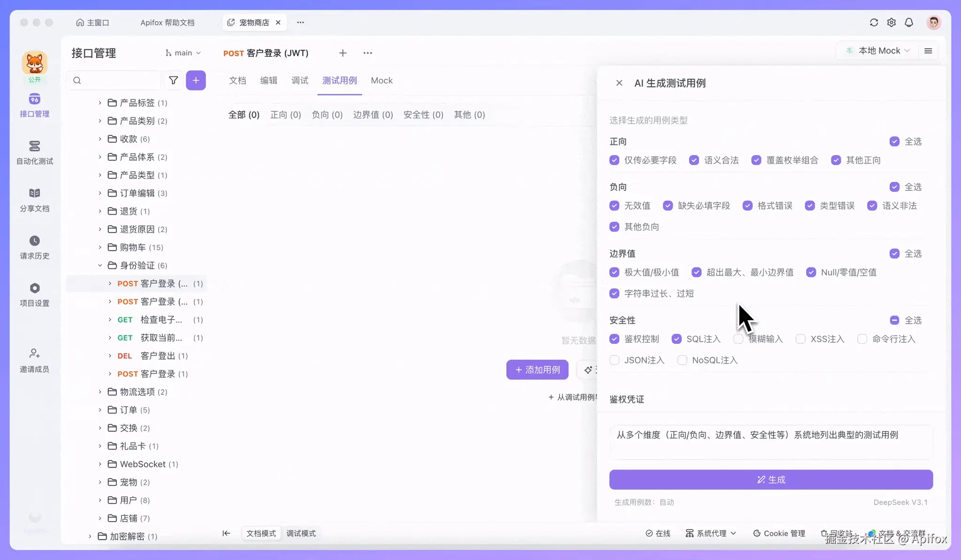Click the purple 生成 button
Viewport: 961px width, 560px height.
point(771,480)
